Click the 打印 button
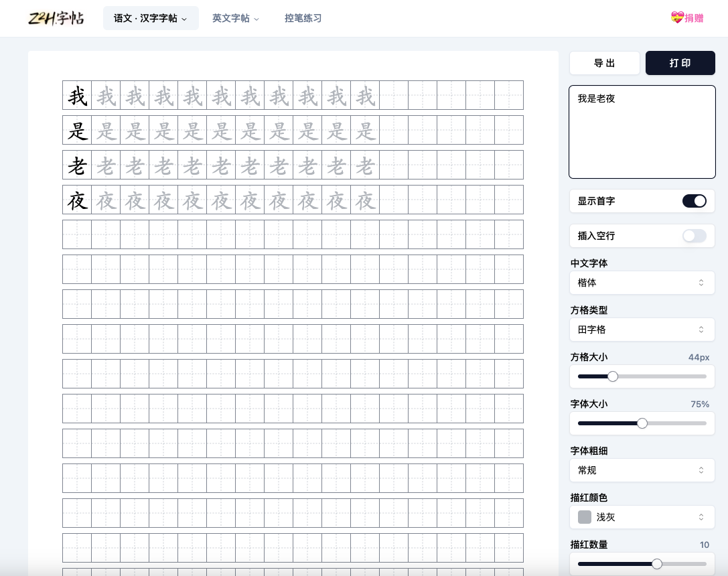 pos(680,63)
